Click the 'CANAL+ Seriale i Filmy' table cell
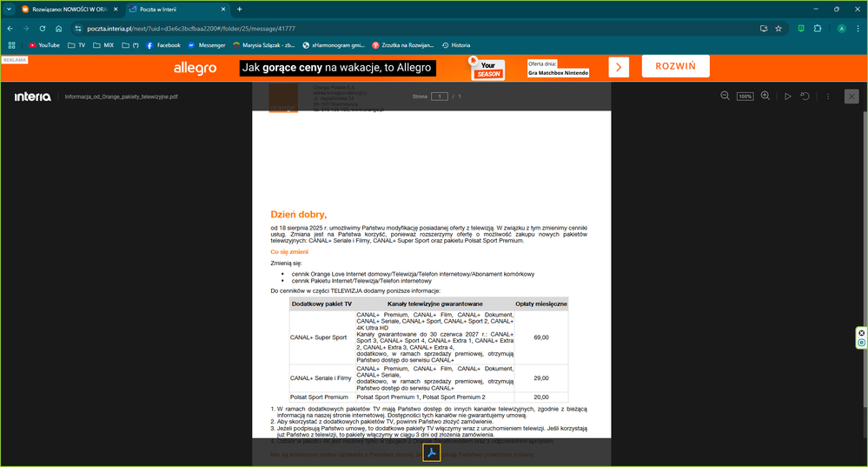The height and width of the screenshot is (467, 868). pos(321,378)
